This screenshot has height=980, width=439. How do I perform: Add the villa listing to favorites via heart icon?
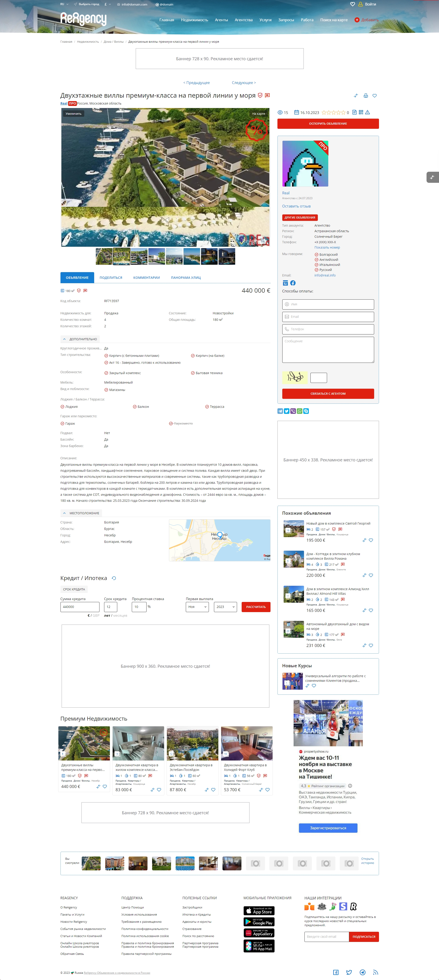[375, 96]
